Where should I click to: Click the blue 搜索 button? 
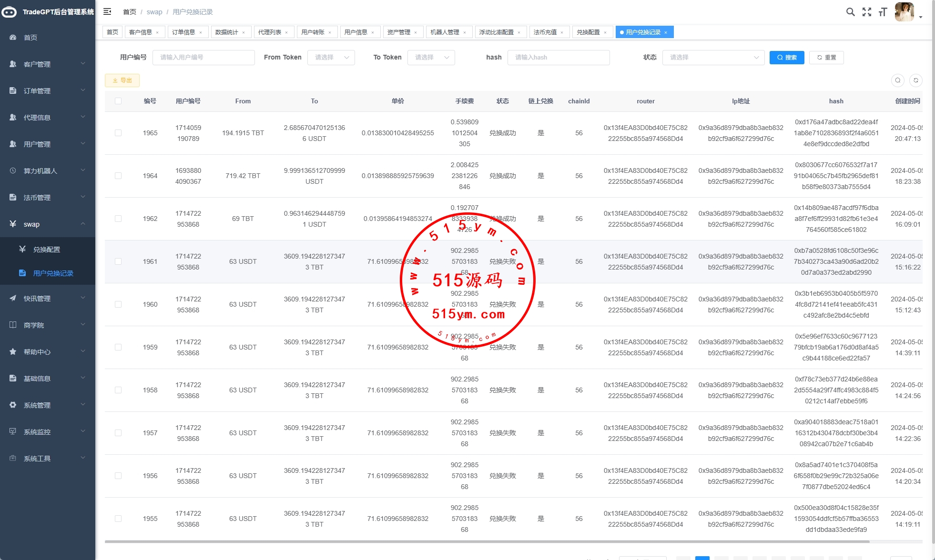pyautogui.click(x=787, y=57)
